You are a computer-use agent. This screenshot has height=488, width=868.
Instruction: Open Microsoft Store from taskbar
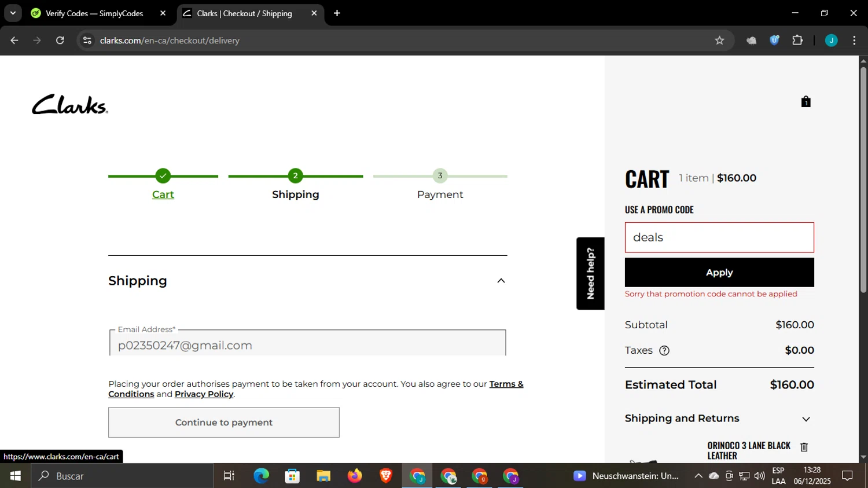(x=292, y=476)
